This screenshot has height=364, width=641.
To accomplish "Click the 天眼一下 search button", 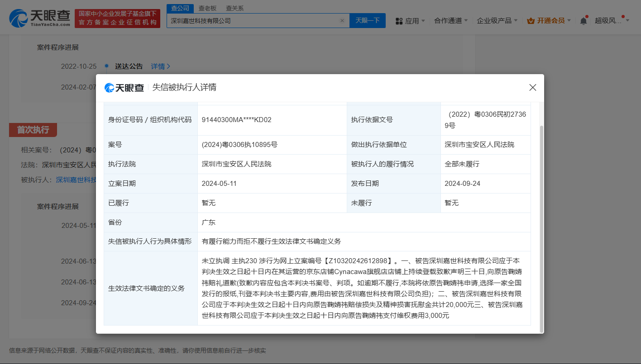I will pos(367,20).
